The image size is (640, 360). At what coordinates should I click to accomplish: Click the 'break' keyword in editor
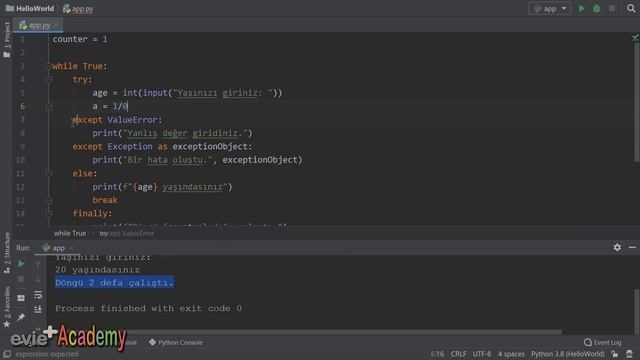pyautogui.click(x=105, y=200)
